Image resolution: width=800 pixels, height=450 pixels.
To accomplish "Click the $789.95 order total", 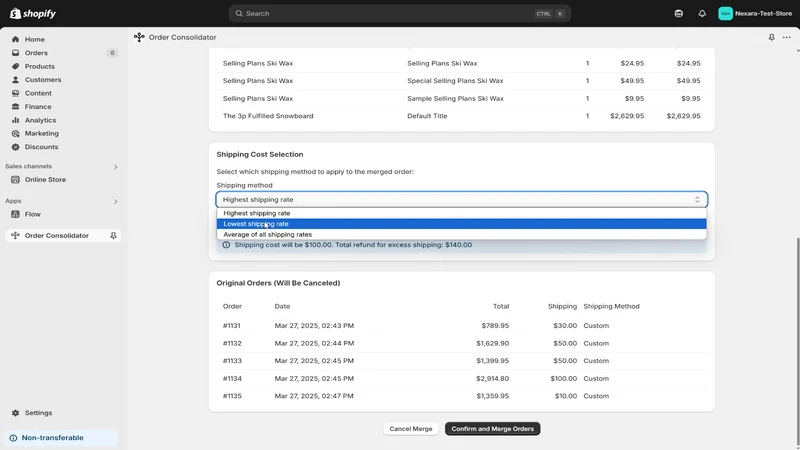I will pyautogui.click(x=495, y=326).
